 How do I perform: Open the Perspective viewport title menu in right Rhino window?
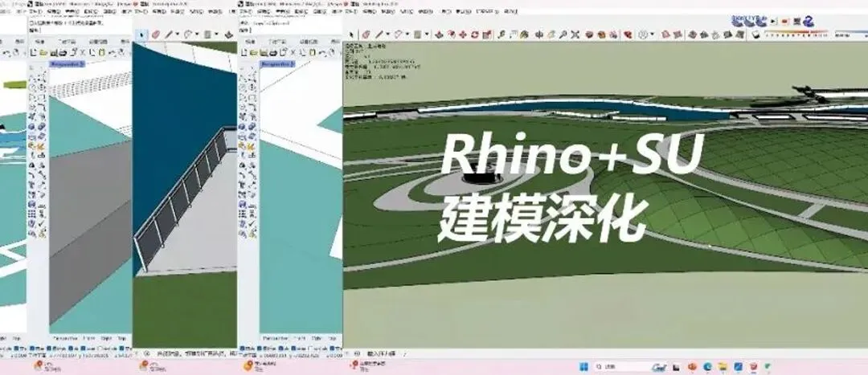[278, 64]
